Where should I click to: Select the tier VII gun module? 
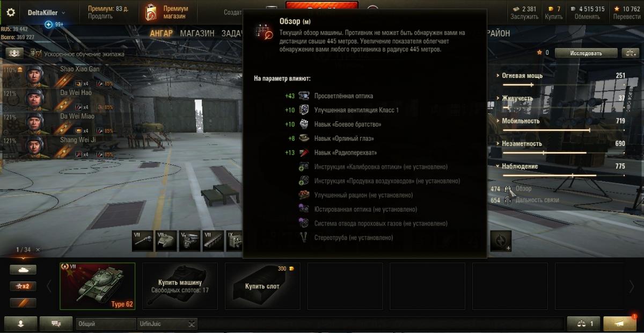143,241
